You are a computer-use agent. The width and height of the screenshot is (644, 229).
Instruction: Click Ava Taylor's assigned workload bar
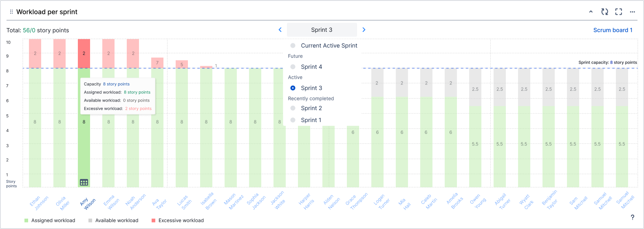tap(157, 127)
